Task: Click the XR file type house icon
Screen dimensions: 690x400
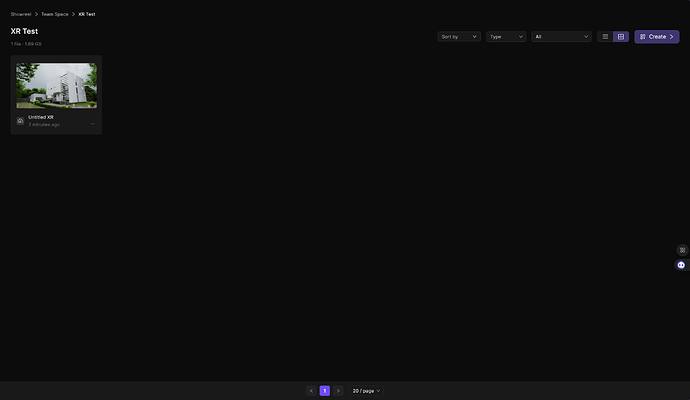Action: (20, 121)
